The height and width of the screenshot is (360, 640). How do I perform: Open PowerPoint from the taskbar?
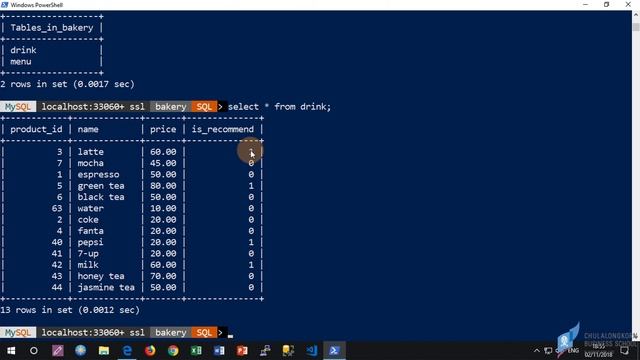242,351
